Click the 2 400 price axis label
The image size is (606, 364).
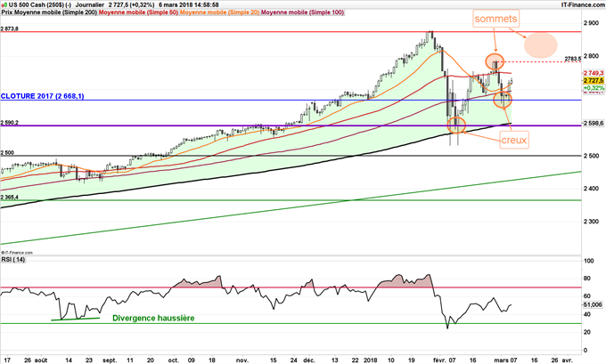click(x=592, y=189)
